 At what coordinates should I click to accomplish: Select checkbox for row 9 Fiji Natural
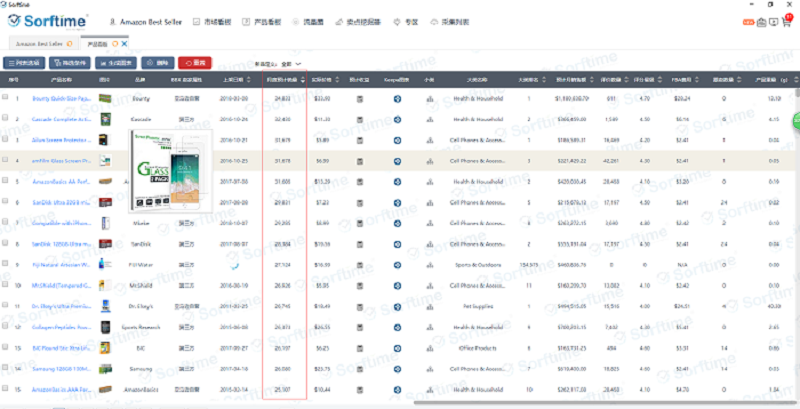tap(5, 263)
